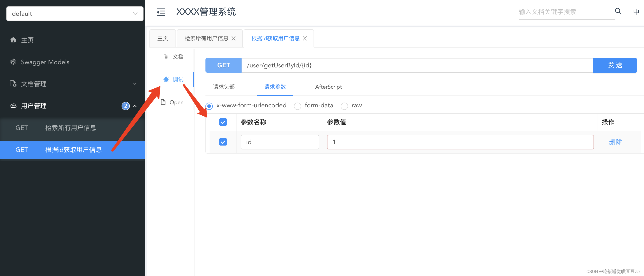Select the form-data radio button
The height and width of the screenshot is (276, 644).
[x=298, y=106]
